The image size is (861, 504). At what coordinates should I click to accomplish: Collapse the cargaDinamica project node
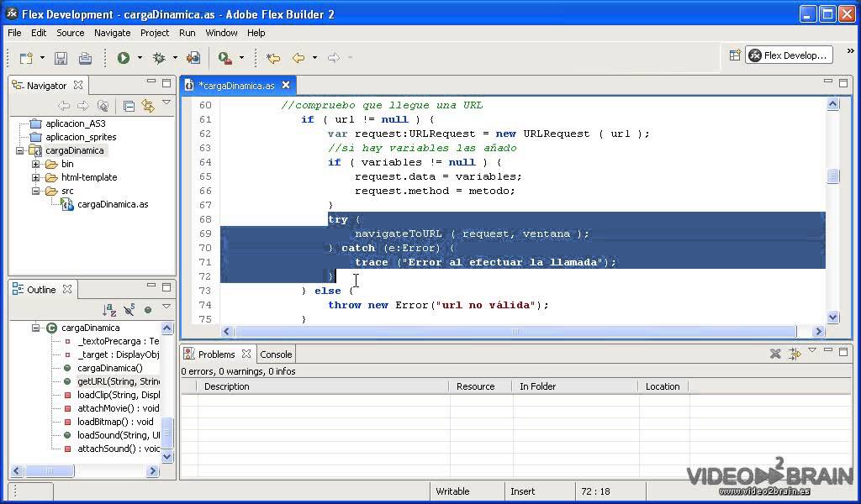pyautogui.click(x=19, y=150)
